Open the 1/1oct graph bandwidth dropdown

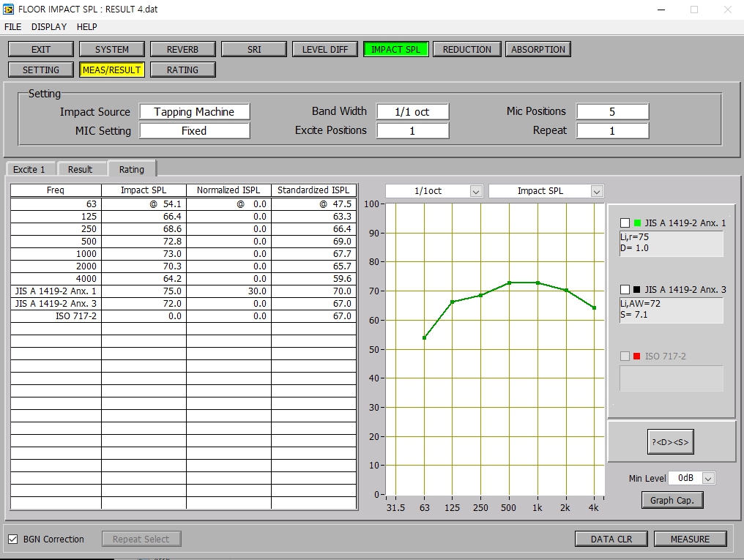pos(476,191)
